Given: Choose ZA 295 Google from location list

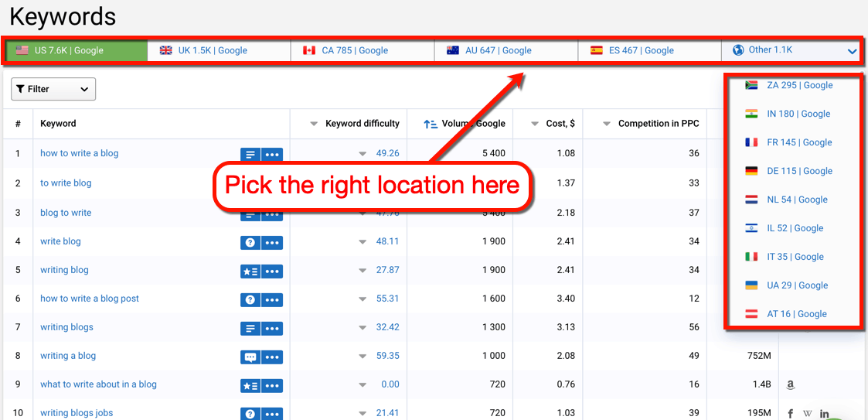Looking at the screenshot, I should click(x=789, y=85).
